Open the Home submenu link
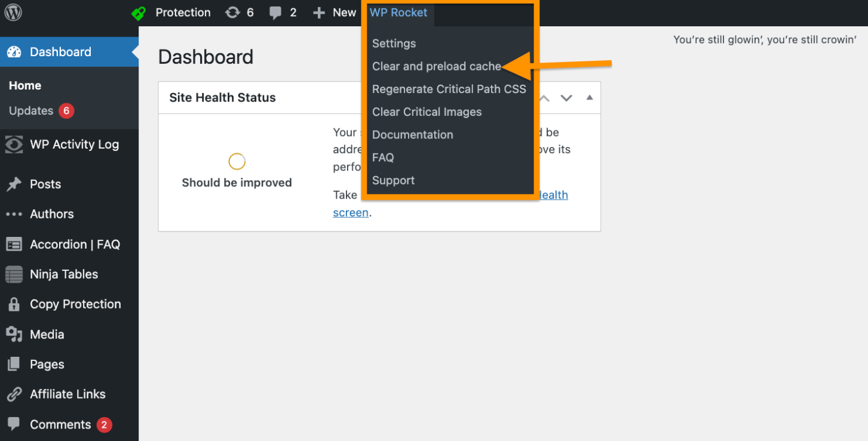The width and height of the screenshot is (868, 441). (25, 85)
